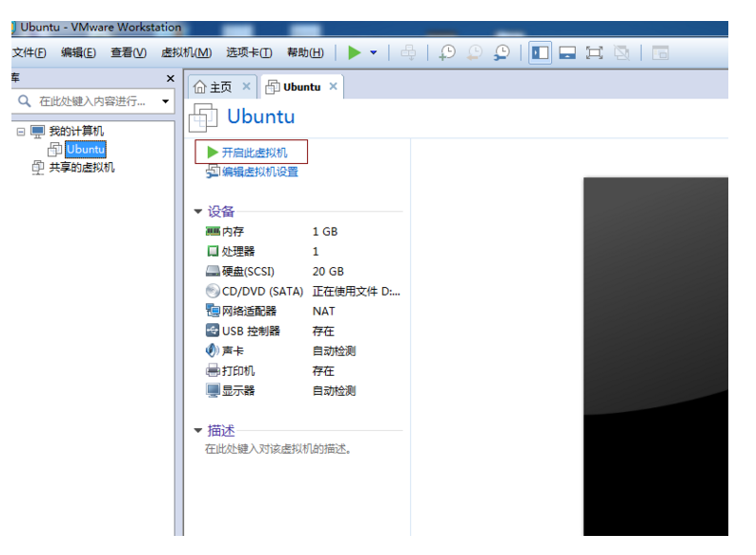Collapse the 我的计算机 tree node
Screen dimensions: 756x555
click(21, 132)
